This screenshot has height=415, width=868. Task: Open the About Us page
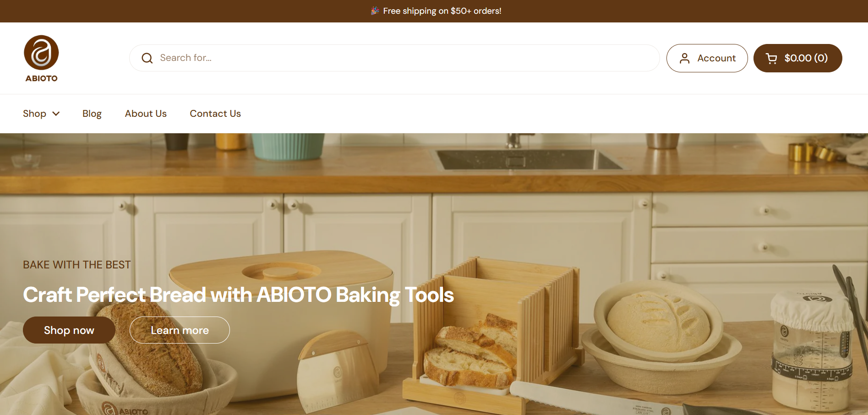click(x=146, y=114)
